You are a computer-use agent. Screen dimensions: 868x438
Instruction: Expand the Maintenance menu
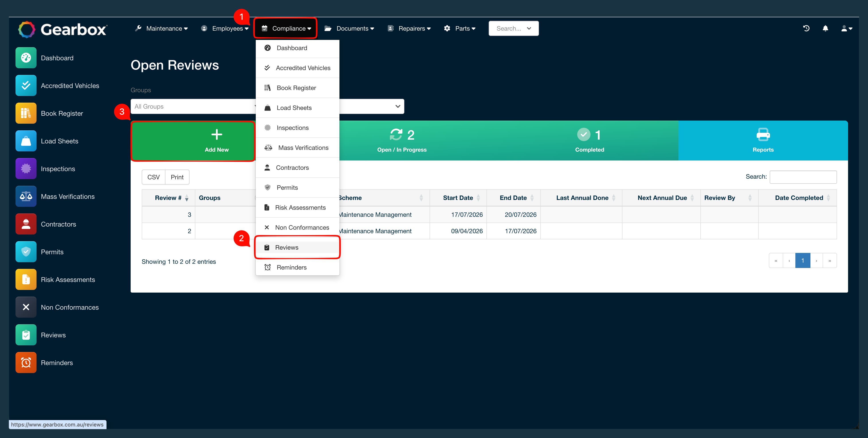pyautogui.click(x=161, y=28)
